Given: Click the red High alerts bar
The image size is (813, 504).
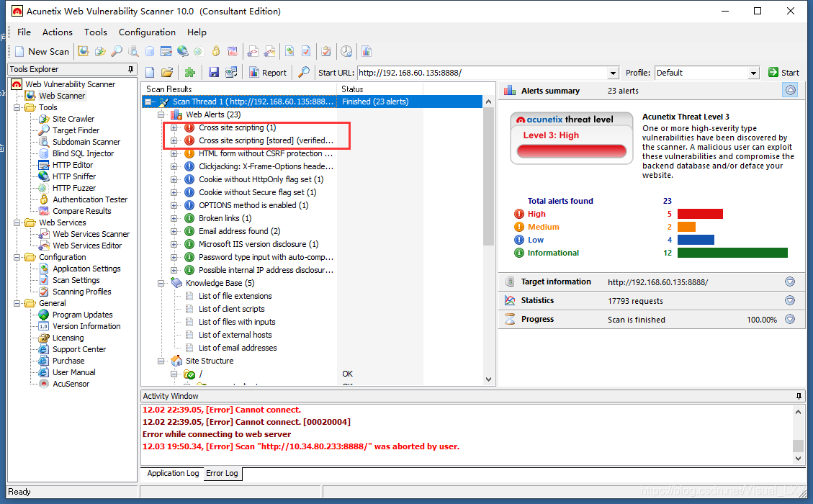Looking at the screenshot, I should pyautogui.click(x=700, y=214).
